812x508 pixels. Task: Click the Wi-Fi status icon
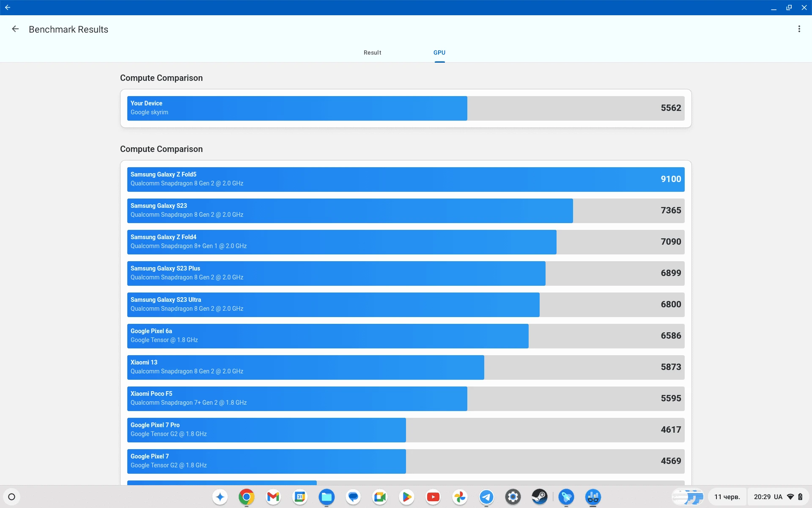click(x=790, y=497)
